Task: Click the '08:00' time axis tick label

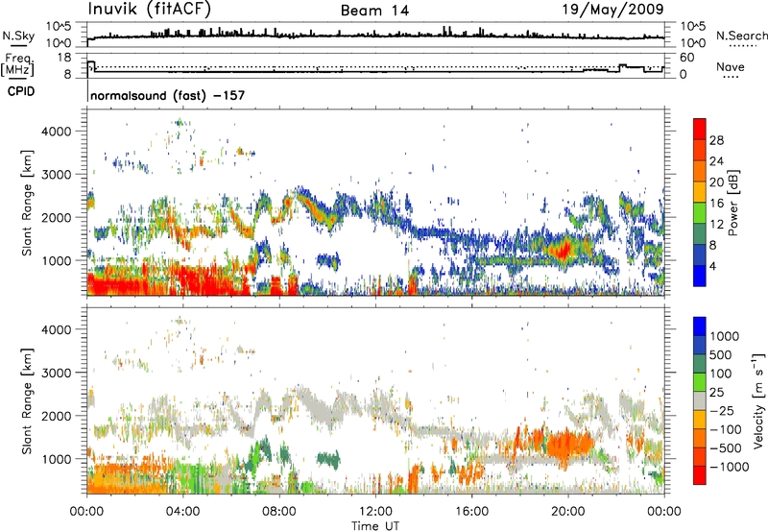Action: 279,512
